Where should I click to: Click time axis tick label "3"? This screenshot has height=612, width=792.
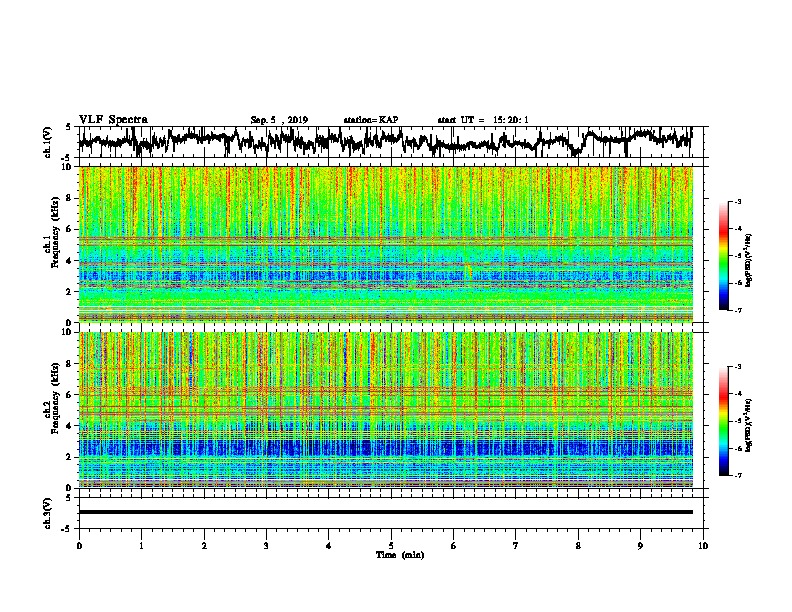pyautogui.click(x=266, y=546)
